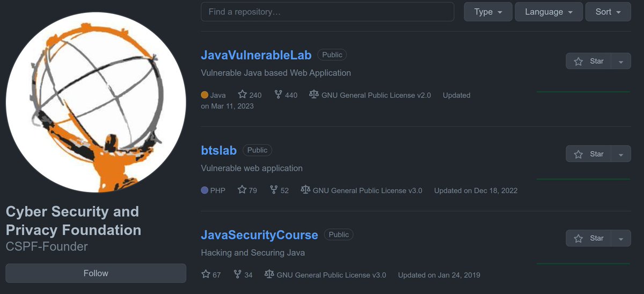Star the JavaSecurityCourse repository
This screenshot has height=294, width=644.
[x=589, y=238]
